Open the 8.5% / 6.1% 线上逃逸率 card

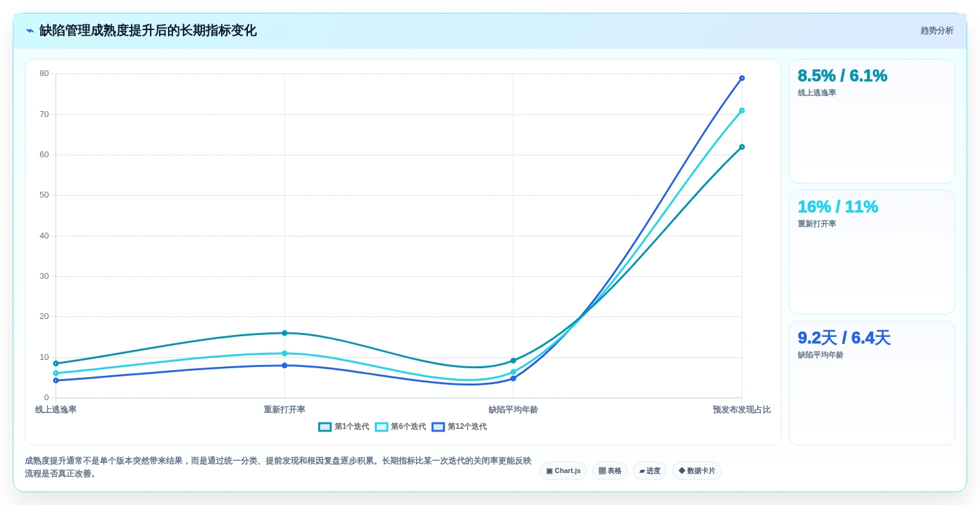pyautogui.click(x=872, y=121)
